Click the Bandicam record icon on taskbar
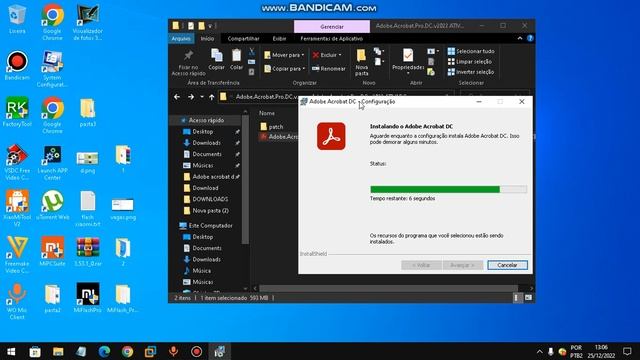This screenshot has height=360, width=640. click(196, 351)
